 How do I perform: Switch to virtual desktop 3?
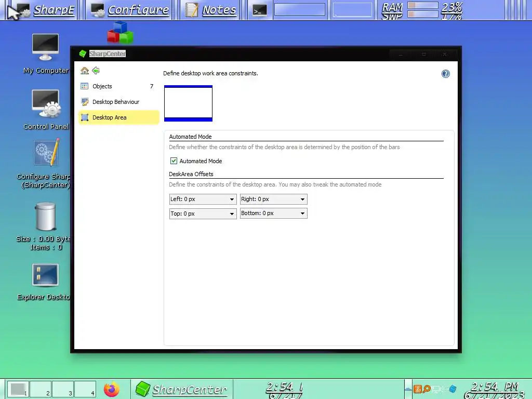coord(63,389)
